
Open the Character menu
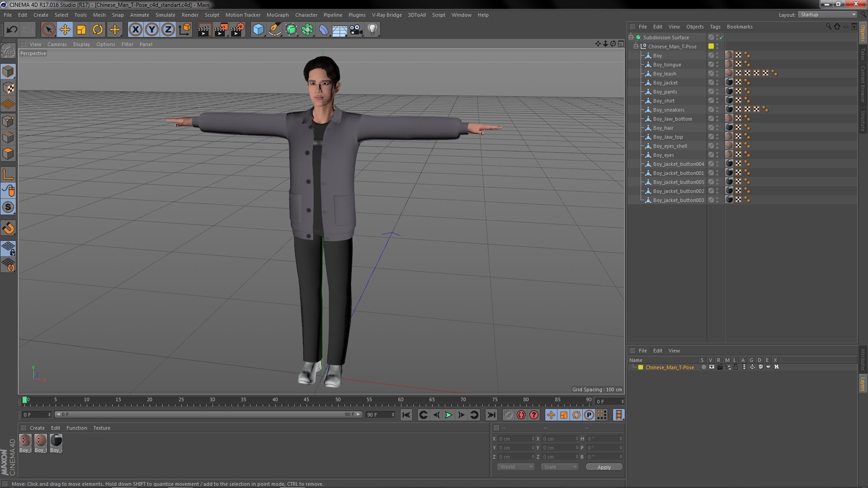306,15
